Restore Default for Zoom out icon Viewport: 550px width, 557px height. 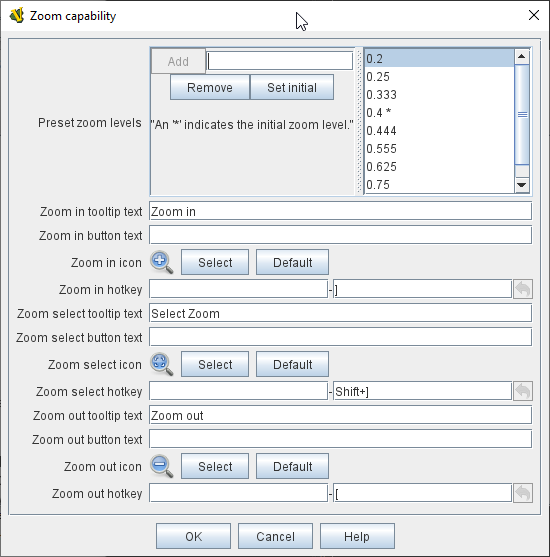pyautogui.click(x=292, y=466)
